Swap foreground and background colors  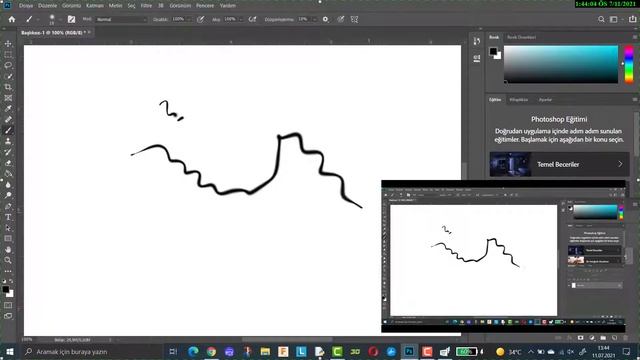coord(11,281)
